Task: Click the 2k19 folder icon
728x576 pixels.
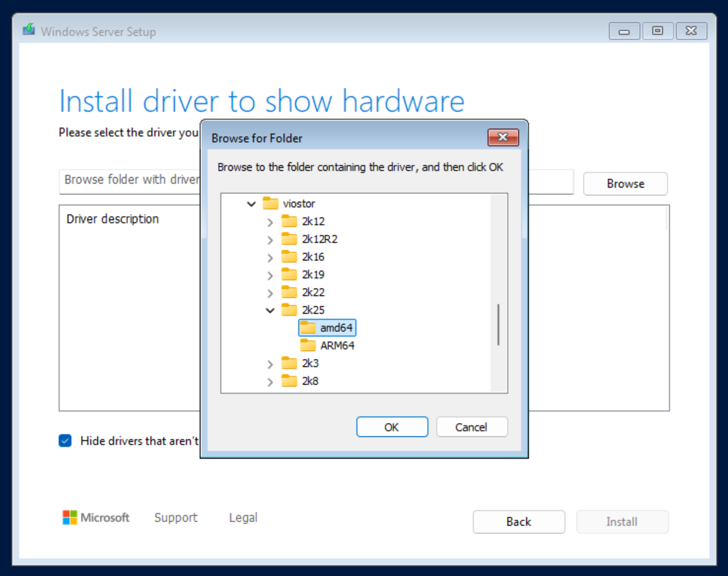Action: [289, 274]
